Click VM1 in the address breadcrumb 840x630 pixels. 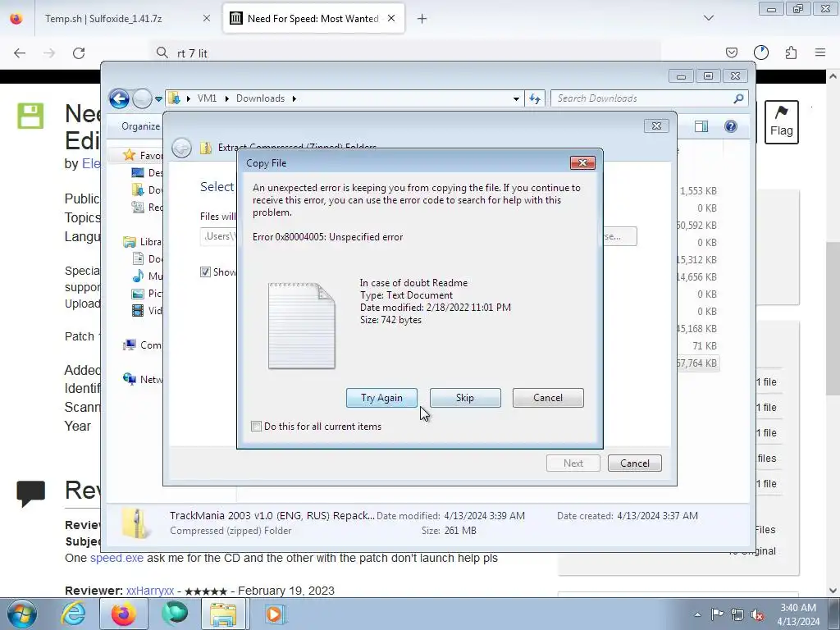point(207,98)
